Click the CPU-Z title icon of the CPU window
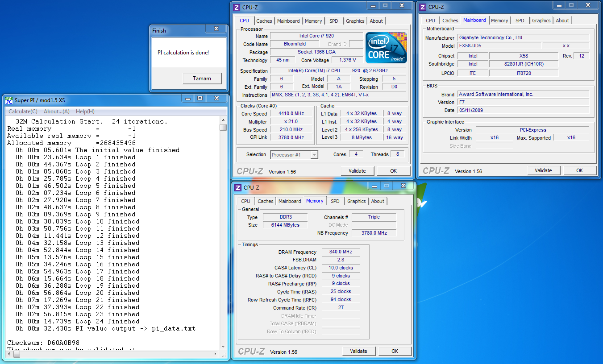 (x=237, y=7)
